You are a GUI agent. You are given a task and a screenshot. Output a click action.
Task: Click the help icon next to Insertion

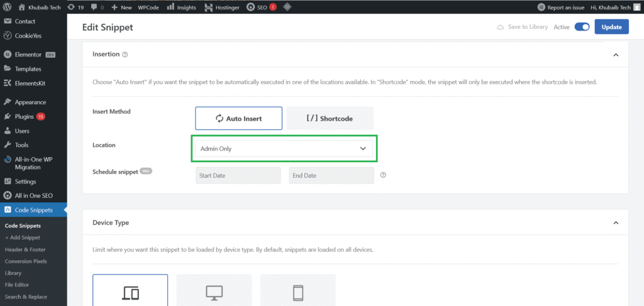tap(125, 55)
